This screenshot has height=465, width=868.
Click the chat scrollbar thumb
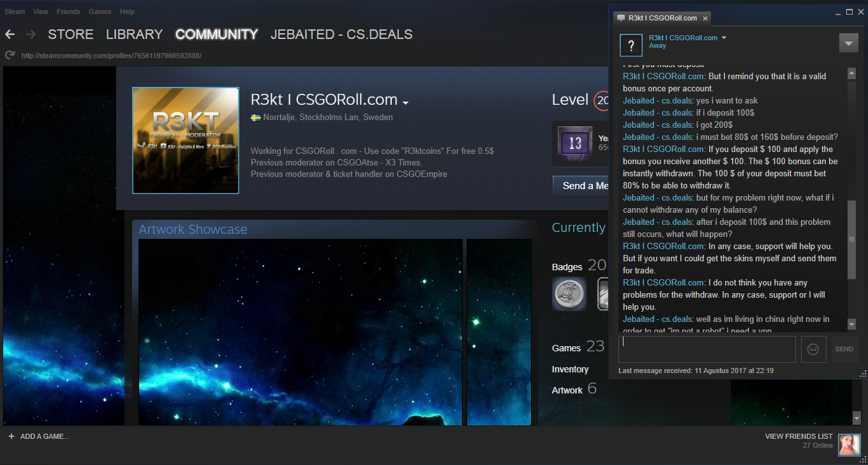click(851, 240)
